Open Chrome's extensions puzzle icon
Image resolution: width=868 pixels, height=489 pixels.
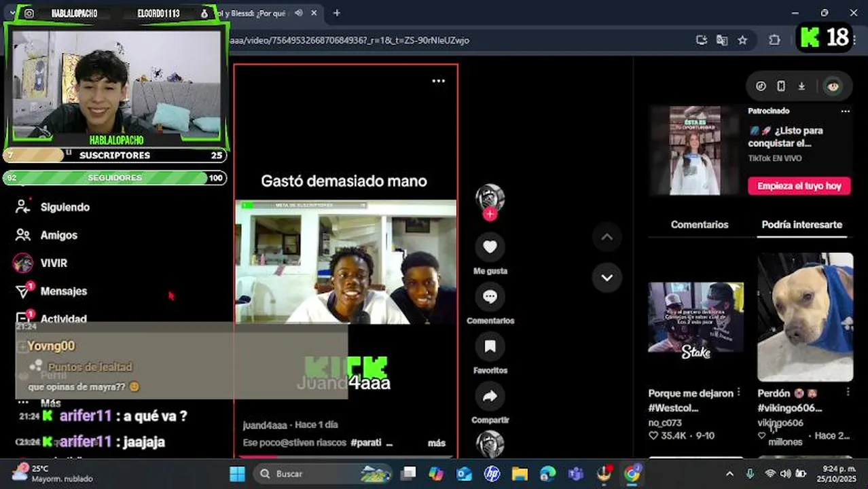(x=774, y=40)
